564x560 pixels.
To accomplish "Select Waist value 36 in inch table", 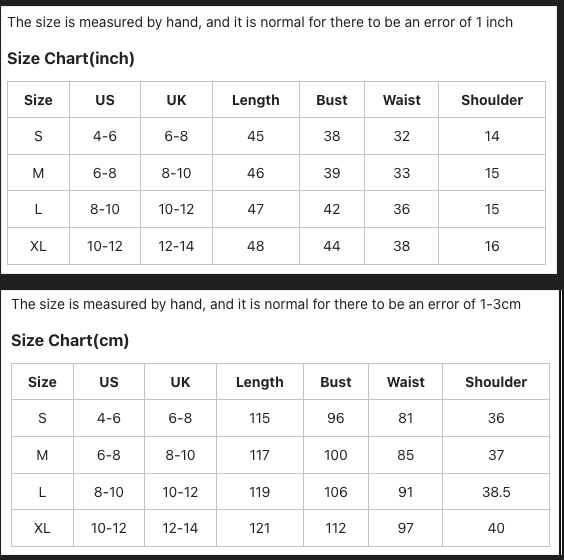I will pyautogui.click(x=401, y=209).
